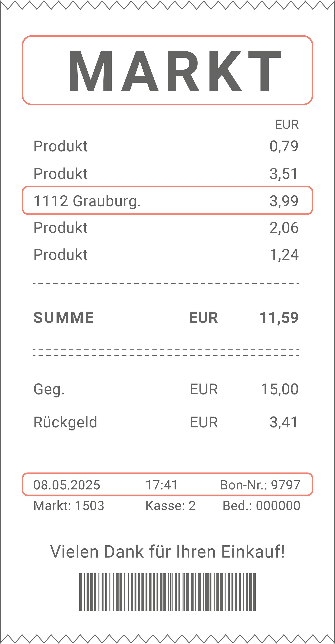The image size is (335, 644).
Task: Click the 3,51 product price
Action: click(284, 174)
